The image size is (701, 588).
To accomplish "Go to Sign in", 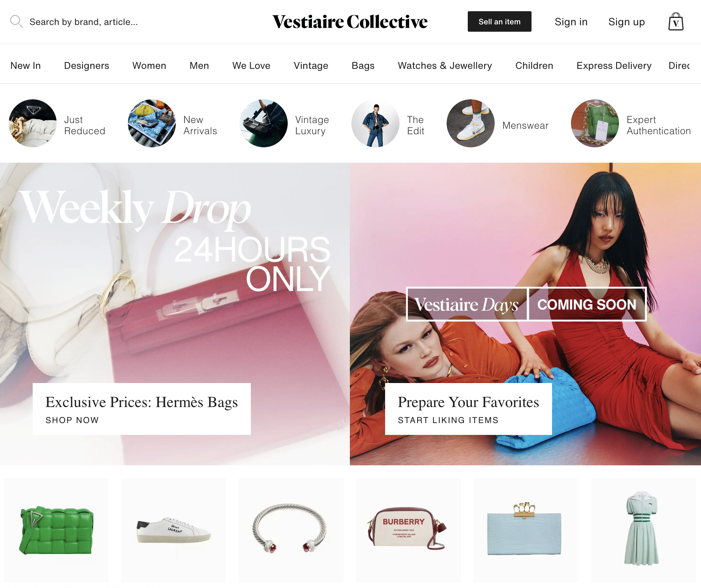I will 571,22.
